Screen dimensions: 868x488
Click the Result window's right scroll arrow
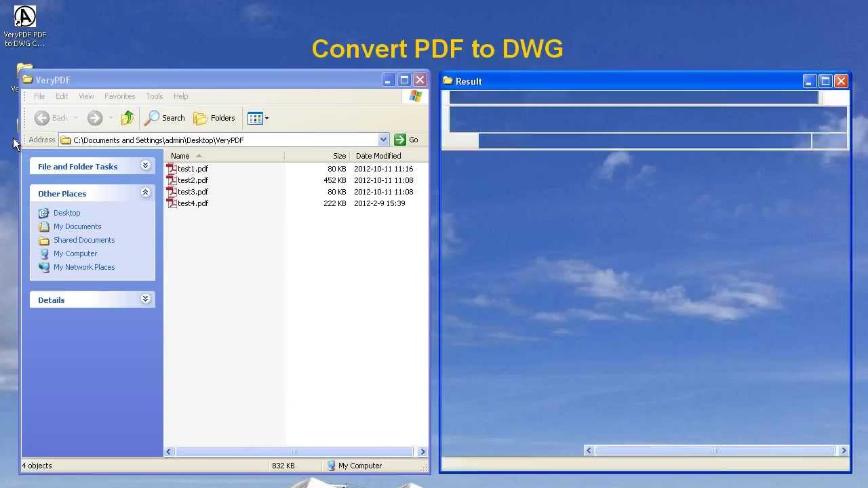coord(844,450)
